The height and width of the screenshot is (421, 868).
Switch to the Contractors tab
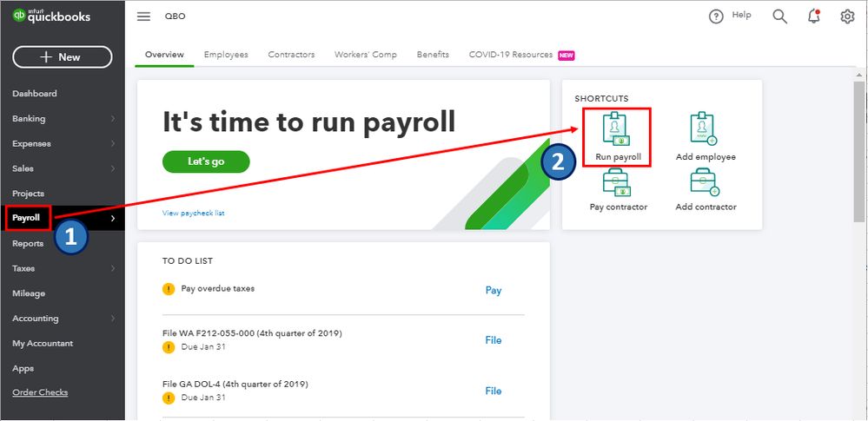point(291,55)
